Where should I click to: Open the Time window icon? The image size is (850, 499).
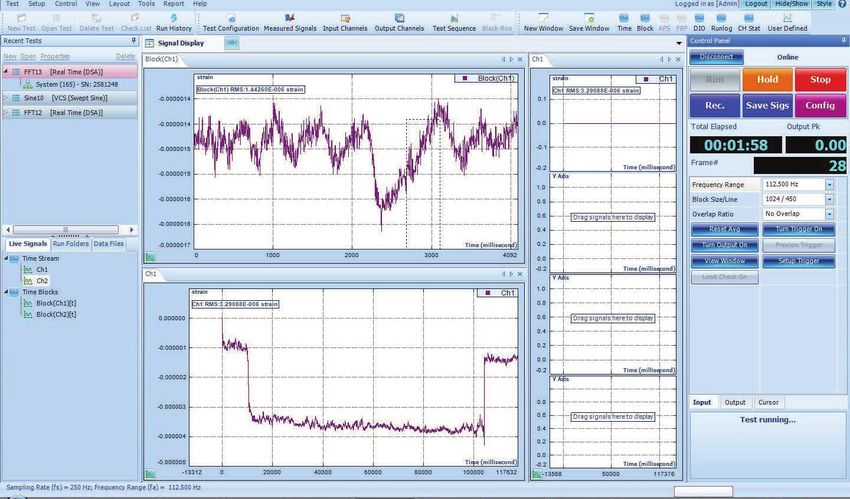[624, 23]
